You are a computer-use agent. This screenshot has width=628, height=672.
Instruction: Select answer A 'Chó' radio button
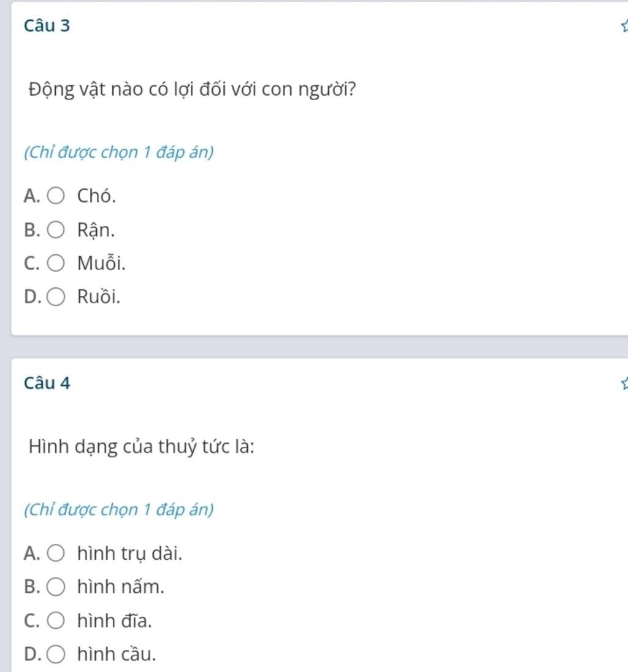point(56,196)
